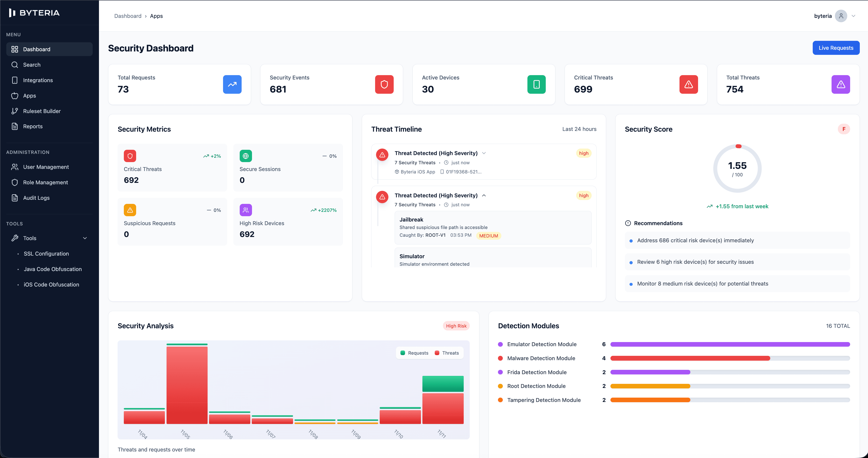This screenshot has width=868, height=458.
Task: Click the Byteria logo in sidebar
Action: pyautogui.click(x=34, y=13)
